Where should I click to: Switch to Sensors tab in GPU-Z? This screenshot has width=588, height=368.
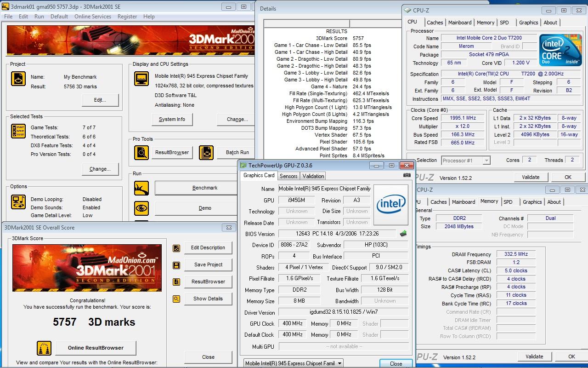[288, 176]
